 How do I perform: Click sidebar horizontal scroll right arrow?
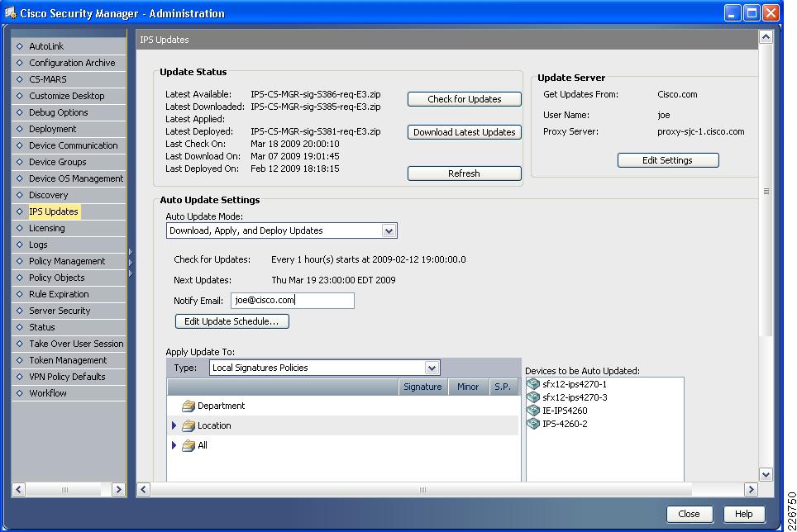click(x=118, y=489)
